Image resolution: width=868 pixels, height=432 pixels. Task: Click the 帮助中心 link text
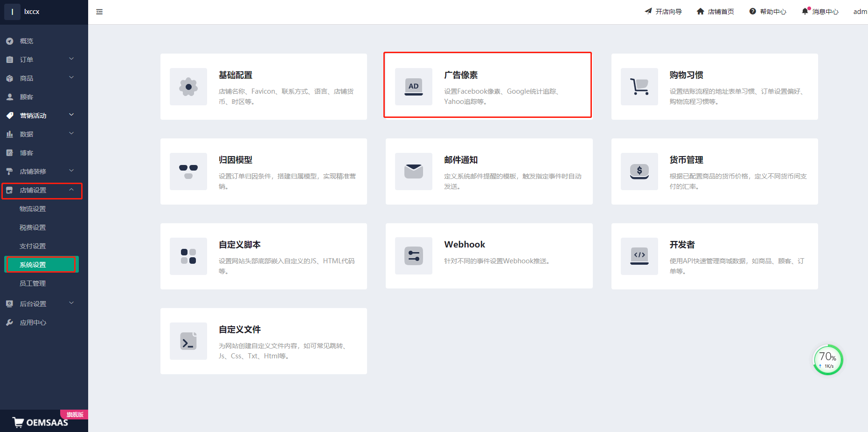(773, 12)
